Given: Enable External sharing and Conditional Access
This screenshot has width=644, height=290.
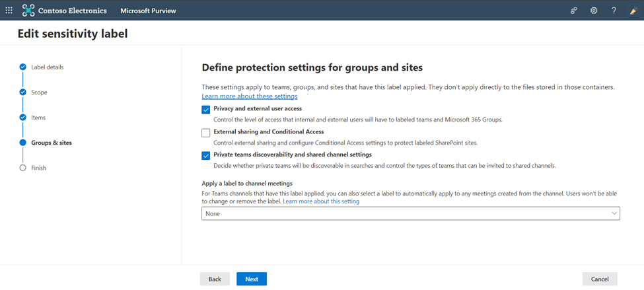Looking at the screenshot, I should click(206, 132).
